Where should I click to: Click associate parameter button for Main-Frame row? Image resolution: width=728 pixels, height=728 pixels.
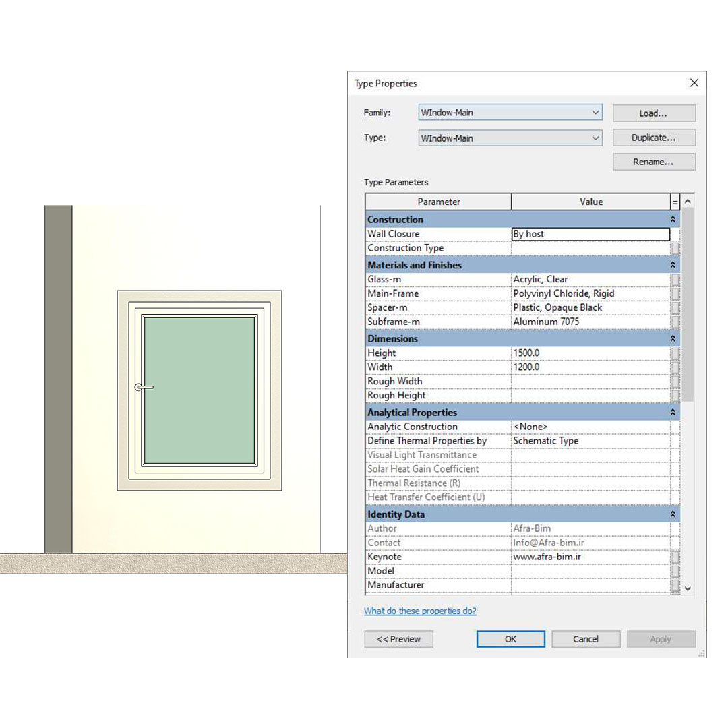(675, 294)
